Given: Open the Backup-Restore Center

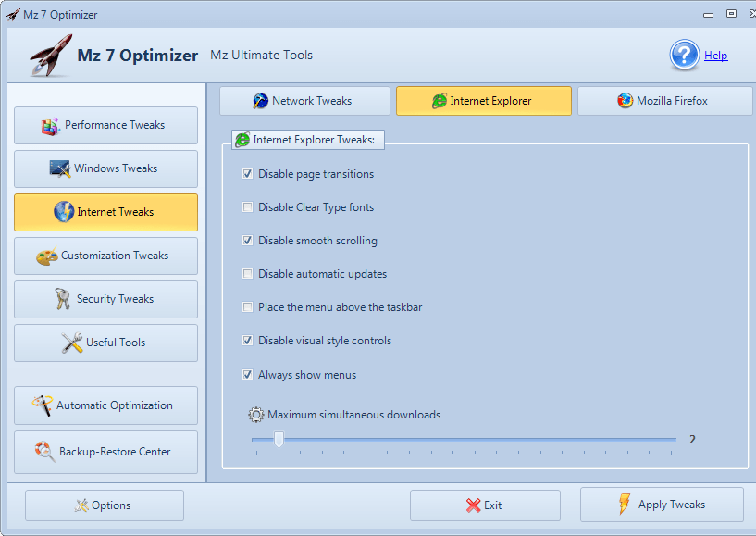Looking at the screenshot, I should (106, 452).
